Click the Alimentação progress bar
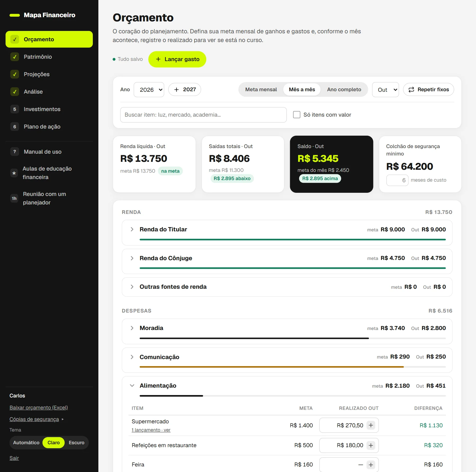 [293, 396]
